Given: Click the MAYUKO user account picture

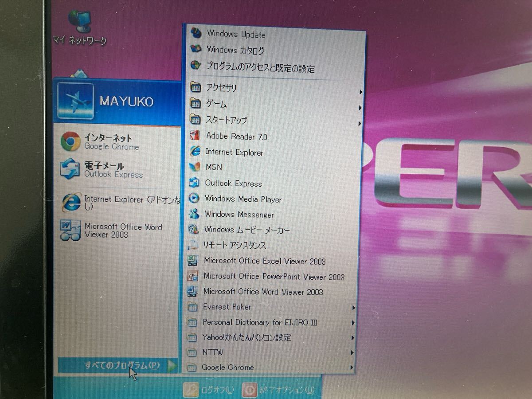Looking at the screenshot, I should click(76, 101).
